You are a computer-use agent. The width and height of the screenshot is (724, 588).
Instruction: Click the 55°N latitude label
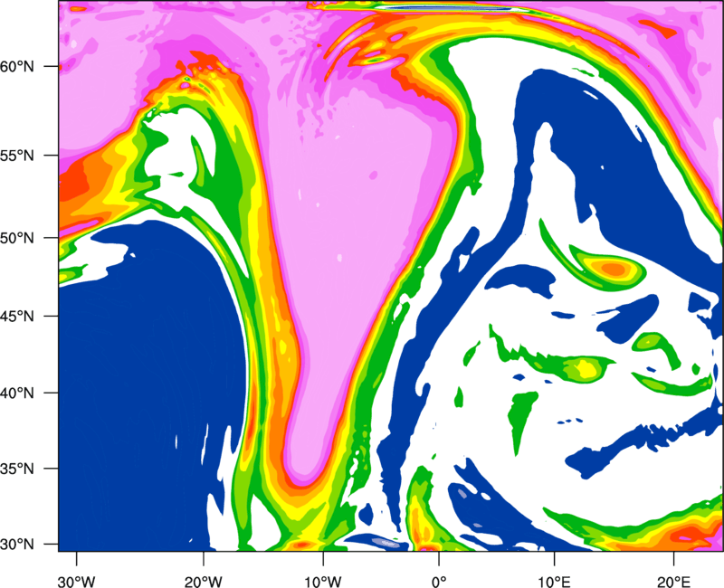17,156
